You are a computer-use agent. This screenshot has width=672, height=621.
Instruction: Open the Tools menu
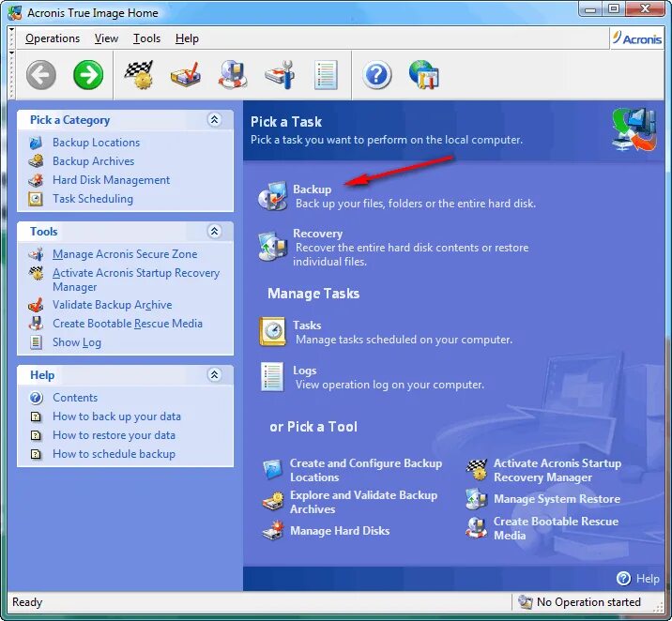[146, 38]
